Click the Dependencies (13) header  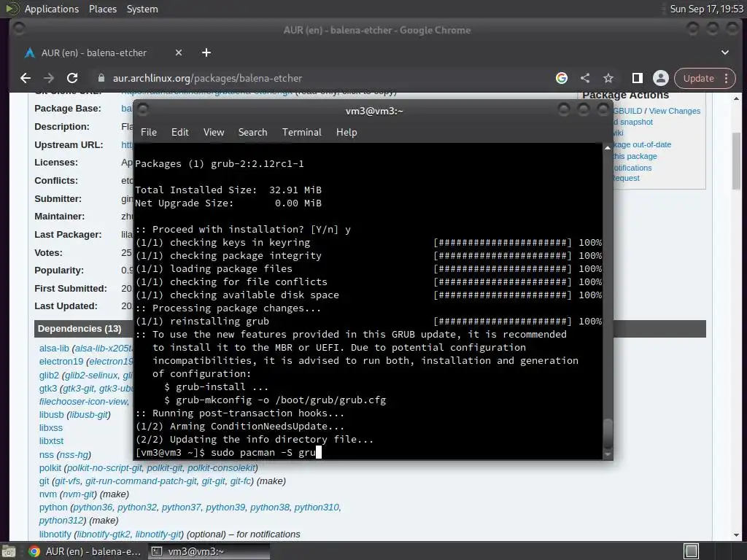(x=80, y=329)
